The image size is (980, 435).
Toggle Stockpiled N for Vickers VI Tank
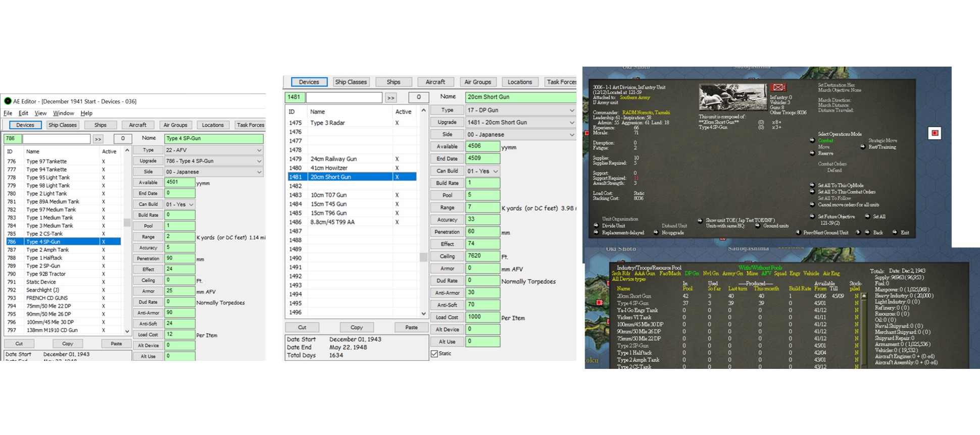[856, 317]
